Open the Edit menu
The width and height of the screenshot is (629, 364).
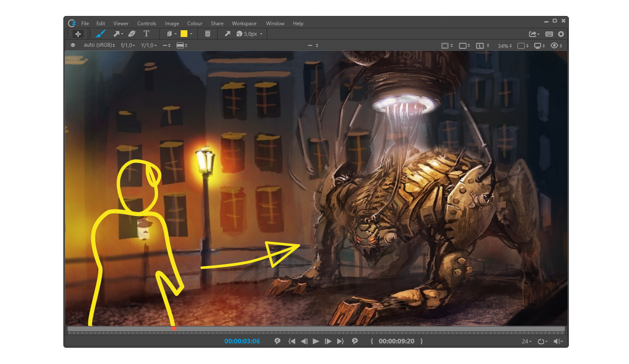coord(100,24)
